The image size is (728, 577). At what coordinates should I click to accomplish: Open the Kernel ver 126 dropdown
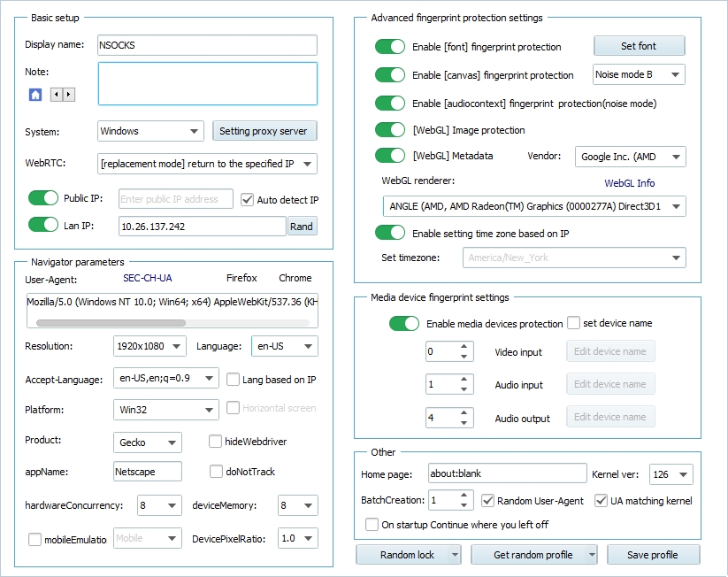coord(671,474)
